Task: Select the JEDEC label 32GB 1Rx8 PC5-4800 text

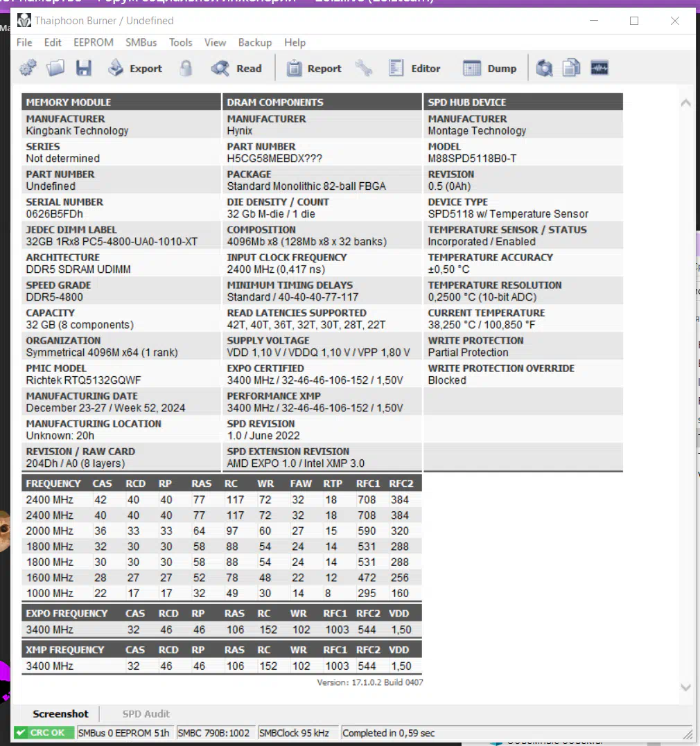Action: coord(112,242)
